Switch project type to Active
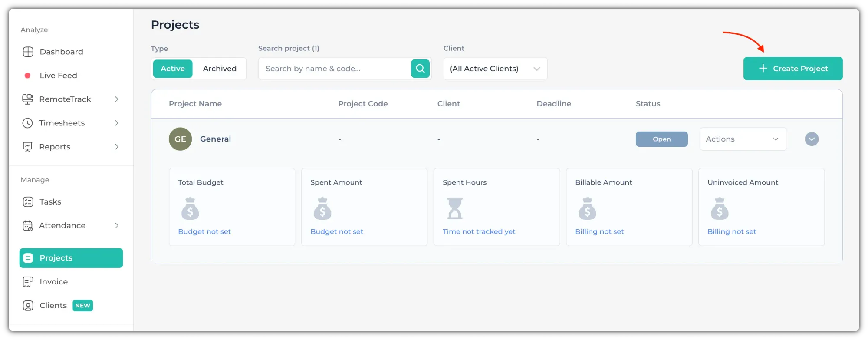This screenshot has height=340, width=868. coord(173,69)
